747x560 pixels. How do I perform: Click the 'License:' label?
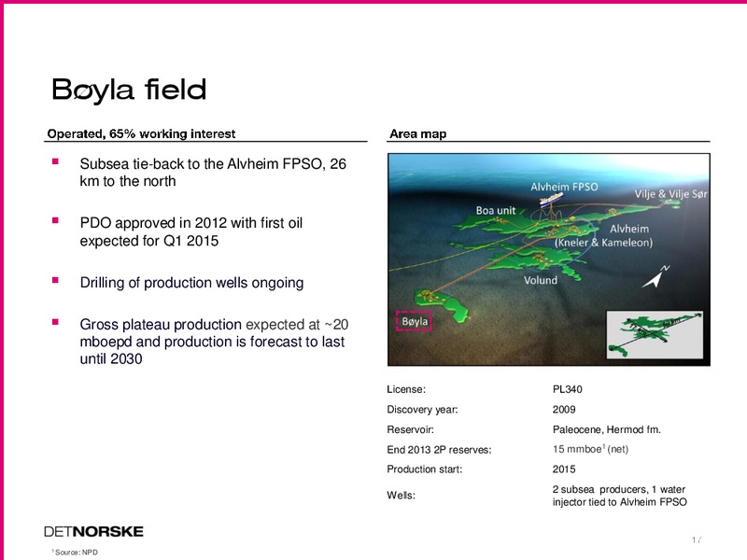click(406, 389)
